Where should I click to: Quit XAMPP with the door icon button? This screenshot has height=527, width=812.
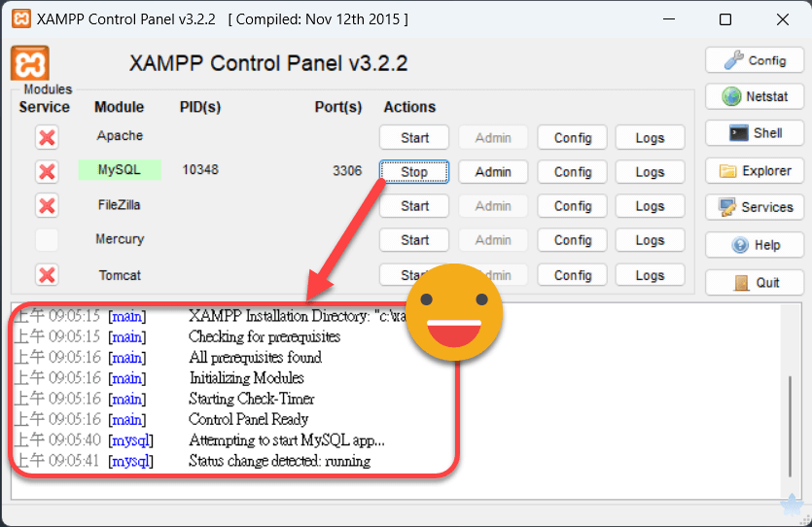tap(755, 283)
